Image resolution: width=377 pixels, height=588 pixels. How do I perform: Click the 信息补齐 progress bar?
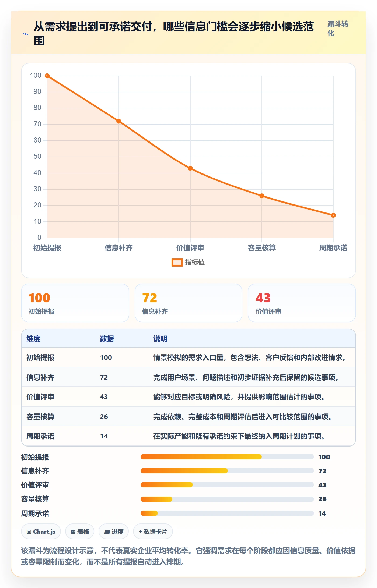point(227,471)
